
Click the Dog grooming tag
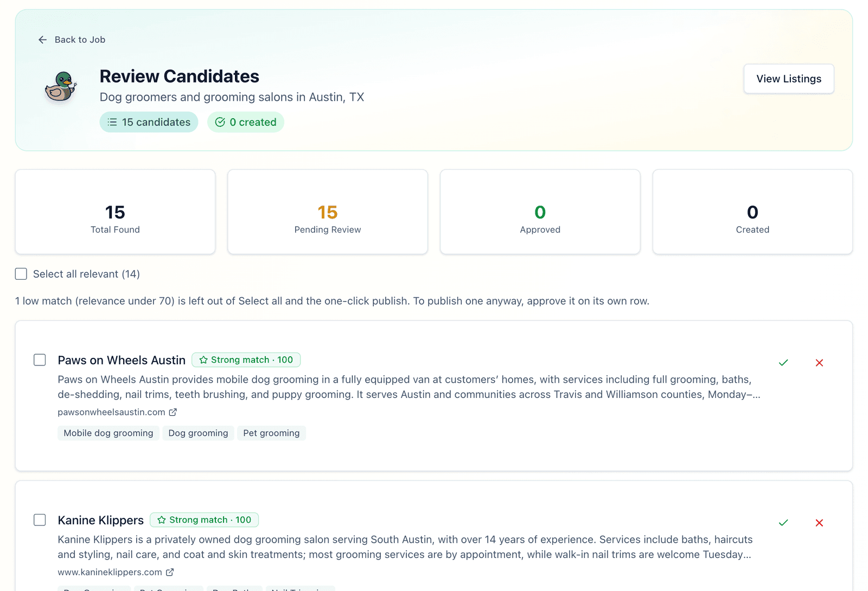pyautogui.click(x=199, y=433)
